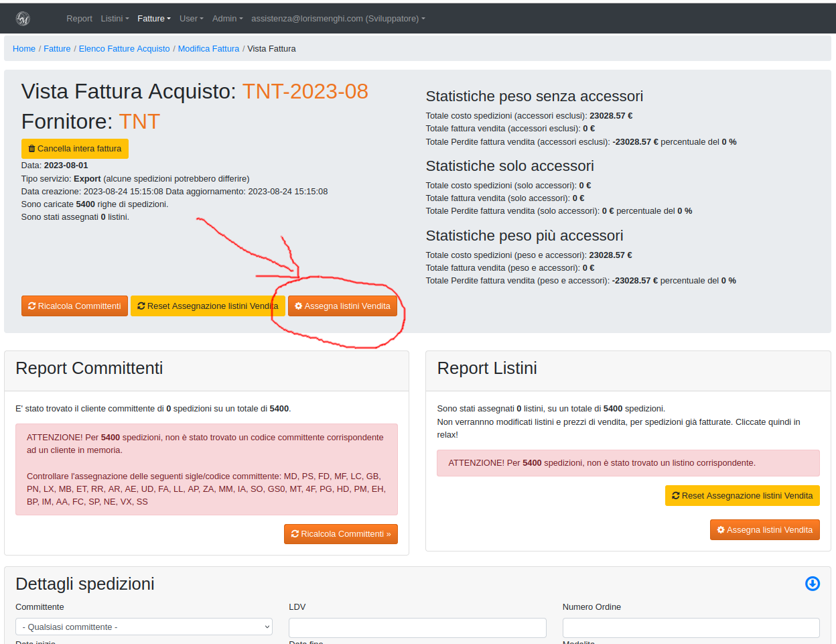Click circled Assegna listini Vendita gear button
The image size is (836, 644).
pyautogui.click(x=342, y=306)
